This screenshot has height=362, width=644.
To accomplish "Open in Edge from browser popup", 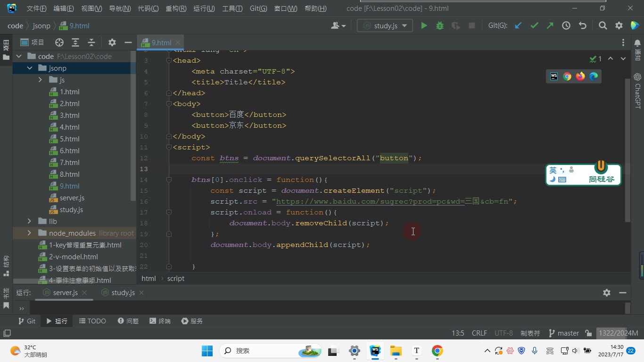I will coord(594,76).
